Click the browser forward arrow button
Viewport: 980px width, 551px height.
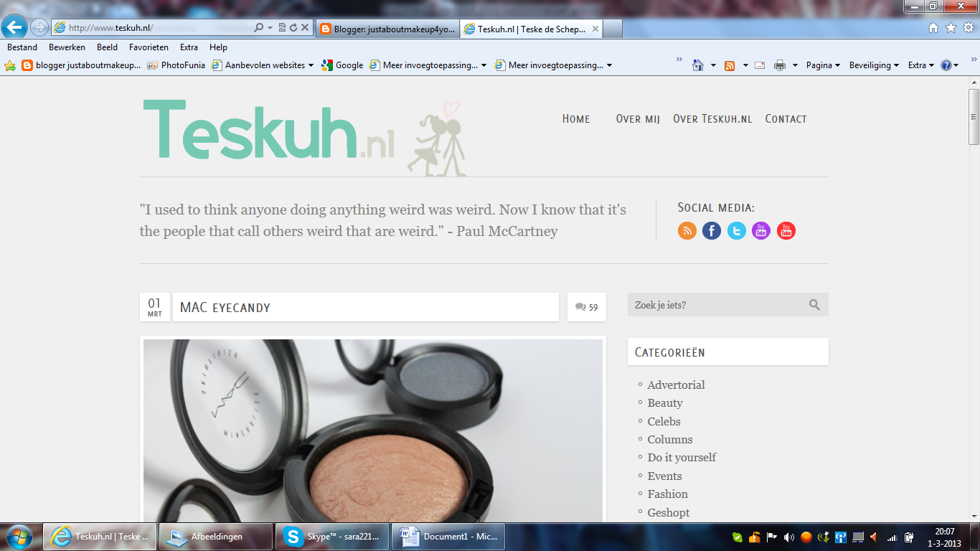(x=39, y=27)
